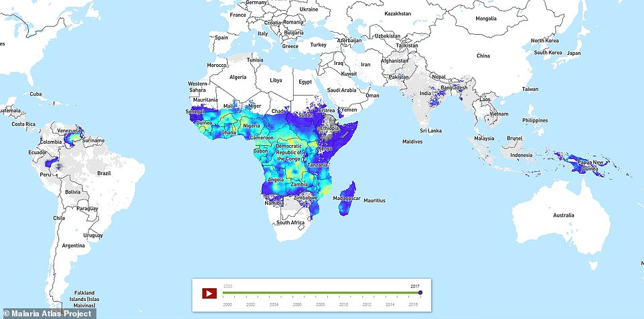This screenshot has height=319, width=644.
Task: Click the 2016 timeline tick label
Action: [x=413, y=303]
